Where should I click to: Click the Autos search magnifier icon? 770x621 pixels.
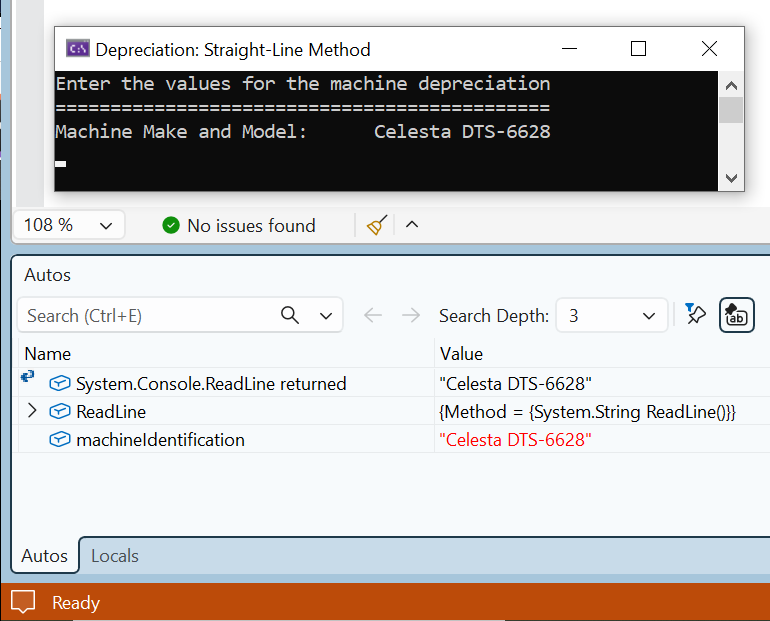290,315
